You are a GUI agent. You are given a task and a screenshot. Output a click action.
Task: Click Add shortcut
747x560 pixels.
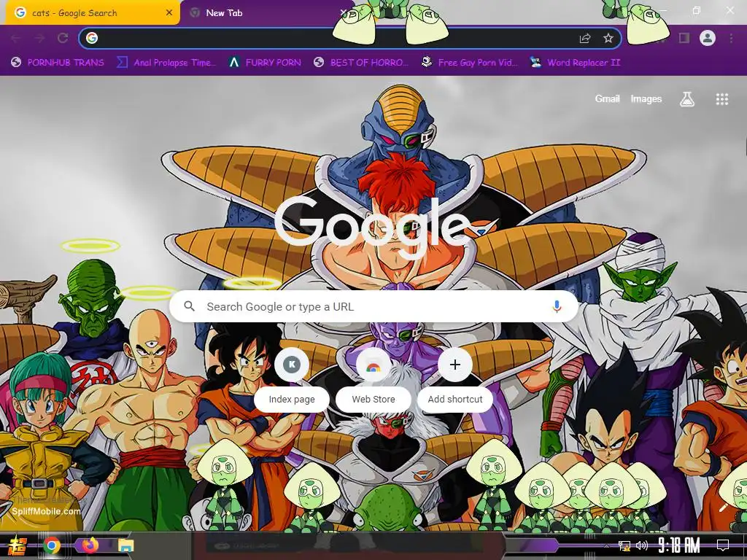(x=455, y=381)
